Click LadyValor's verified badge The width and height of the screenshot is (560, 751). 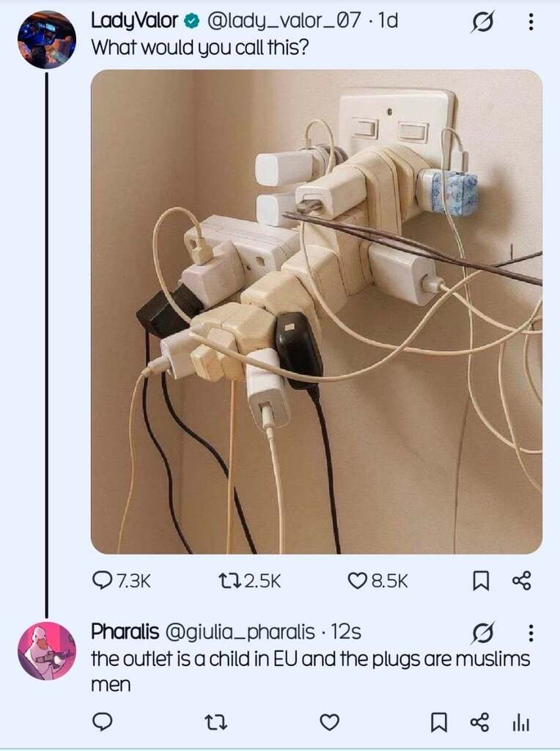click(192, 22)
